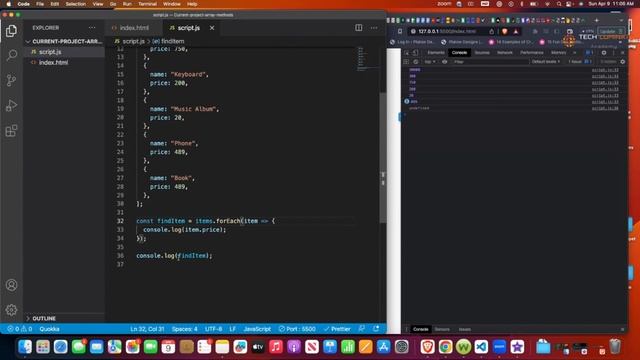The image size is (640, 360).
Task: Place cursor on line 36 console.log(findItem)
Action: pos(174,256)
